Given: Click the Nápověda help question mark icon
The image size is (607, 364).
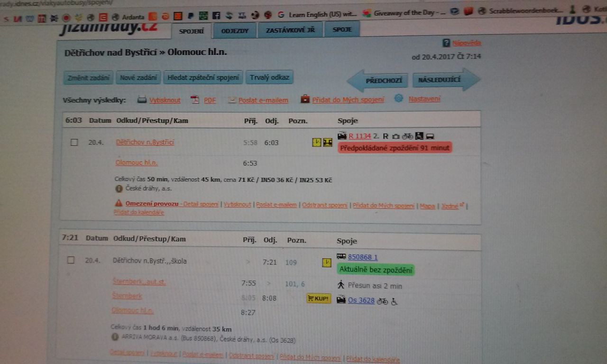Looking at the screenshot, I should [446, 43].
